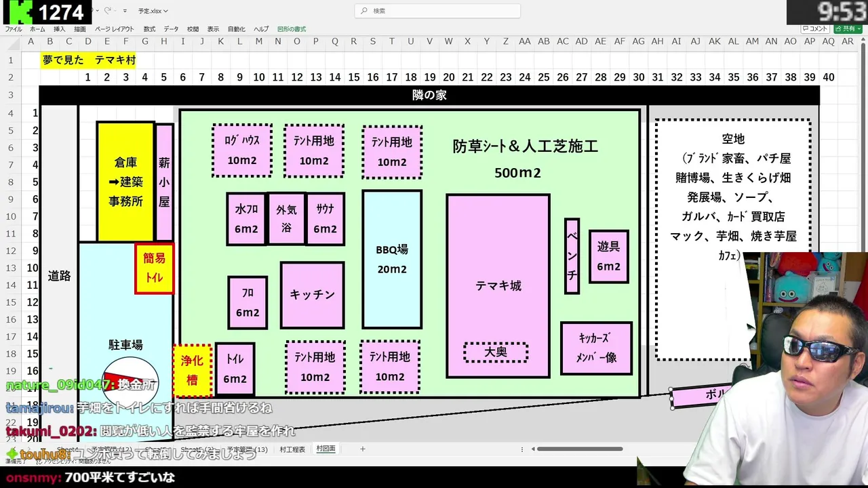Click the green 共有 share button

point(848,29)
